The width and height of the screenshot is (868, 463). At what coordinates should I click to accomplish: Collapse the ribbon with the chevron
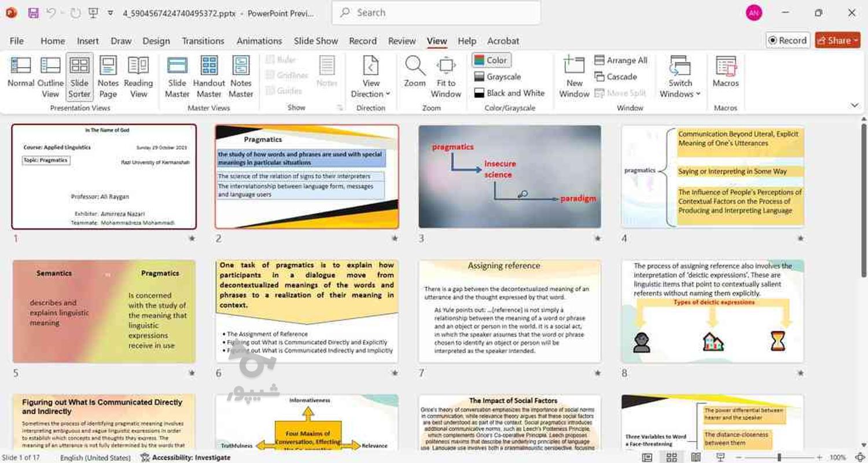point(855,105)
